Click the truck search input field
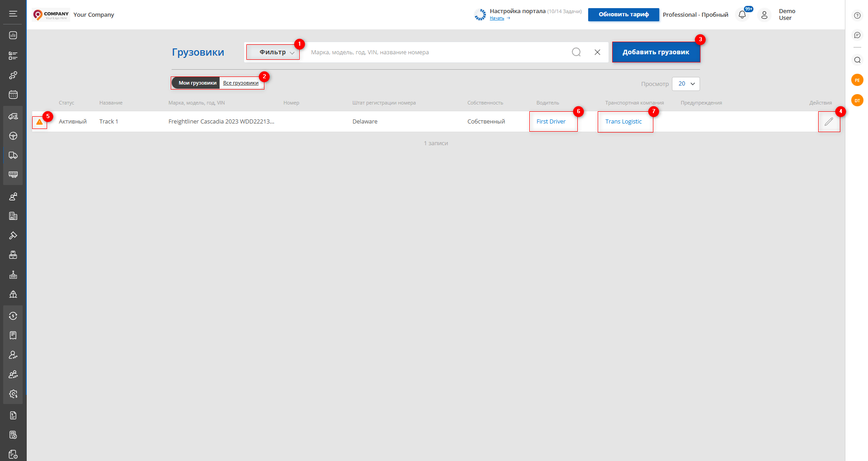Image resolution: width=868 pixels, height=461 pixels. pyautogui.click(x=435, y=52)
